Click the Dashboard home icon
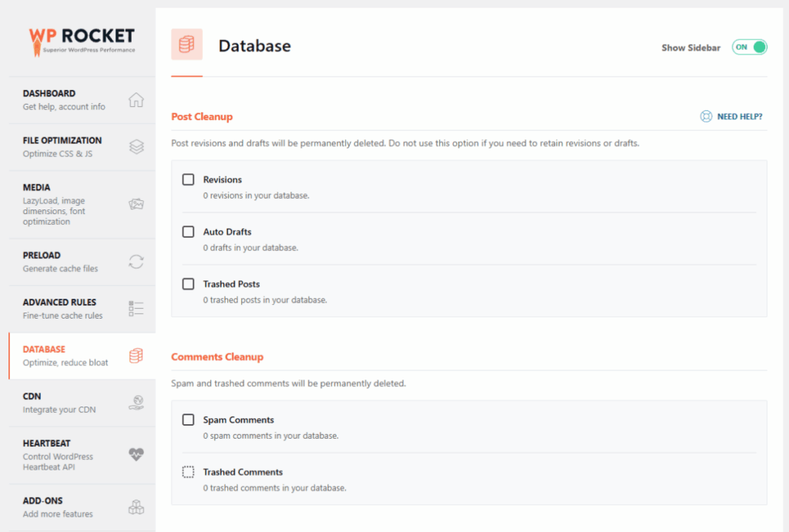 point(136,100)
